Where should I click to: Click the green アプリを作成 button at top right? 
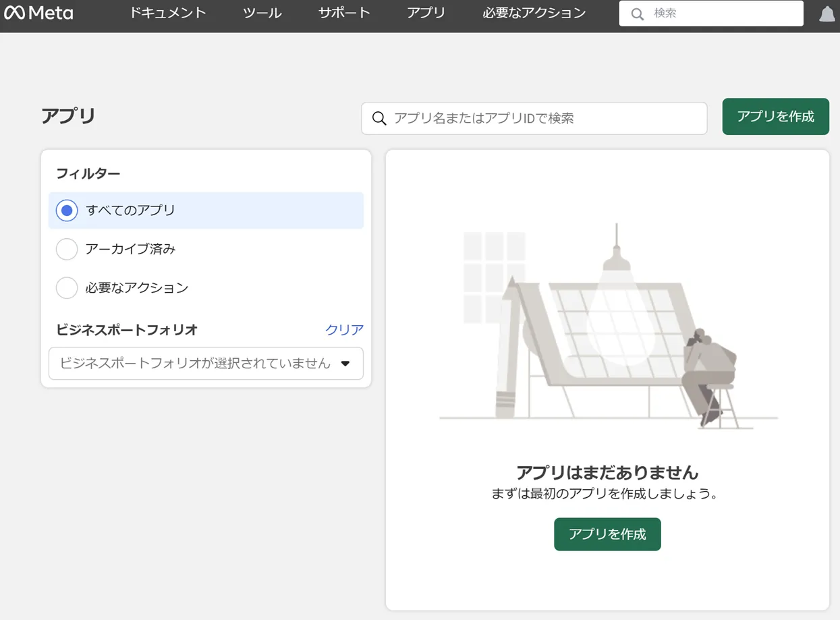click(x=775, y=116)
